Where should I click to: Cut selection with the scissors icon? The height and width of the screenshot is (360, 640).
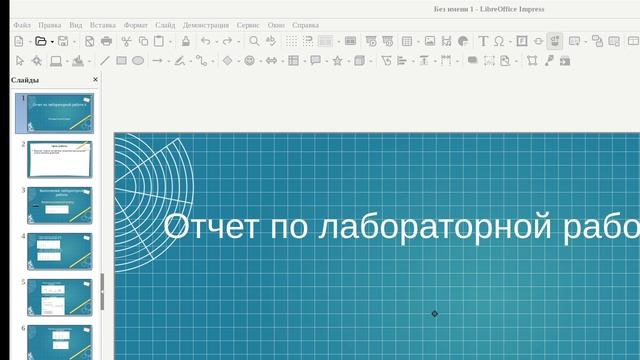click(x=127, y=41)
